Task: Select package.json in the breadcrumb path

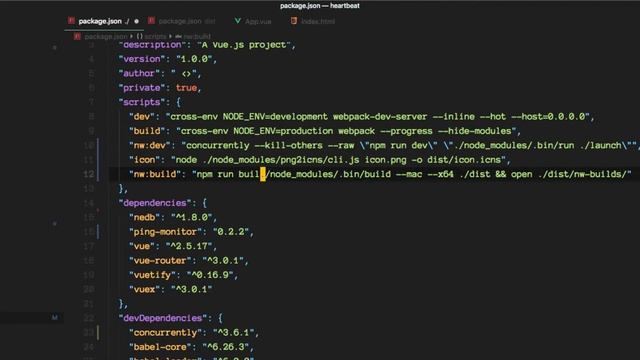Action: [105, 37]
